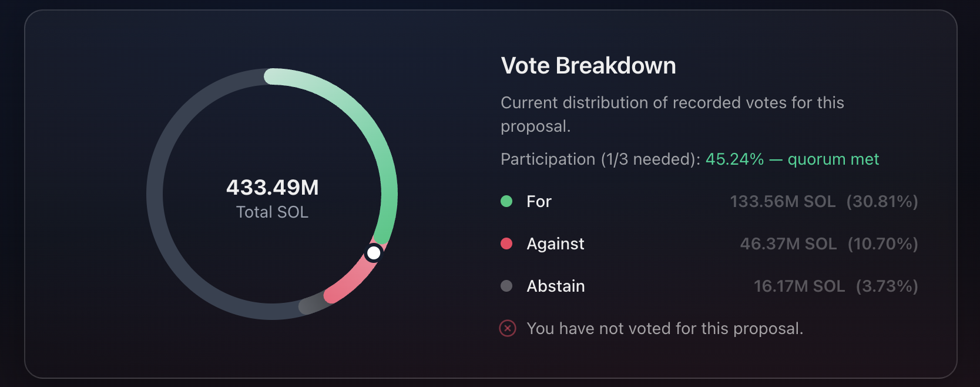This screenshot has width=980, height=387.
Task: Click the red Against legend dot
Action: click(x=506, y=243)
